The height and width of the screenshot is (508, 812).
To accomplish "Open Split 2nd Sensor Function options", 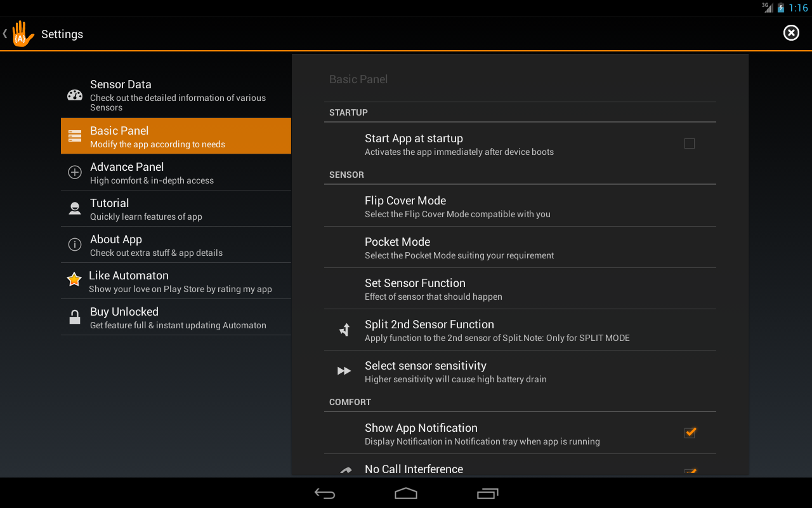I will tap(520, 330).
